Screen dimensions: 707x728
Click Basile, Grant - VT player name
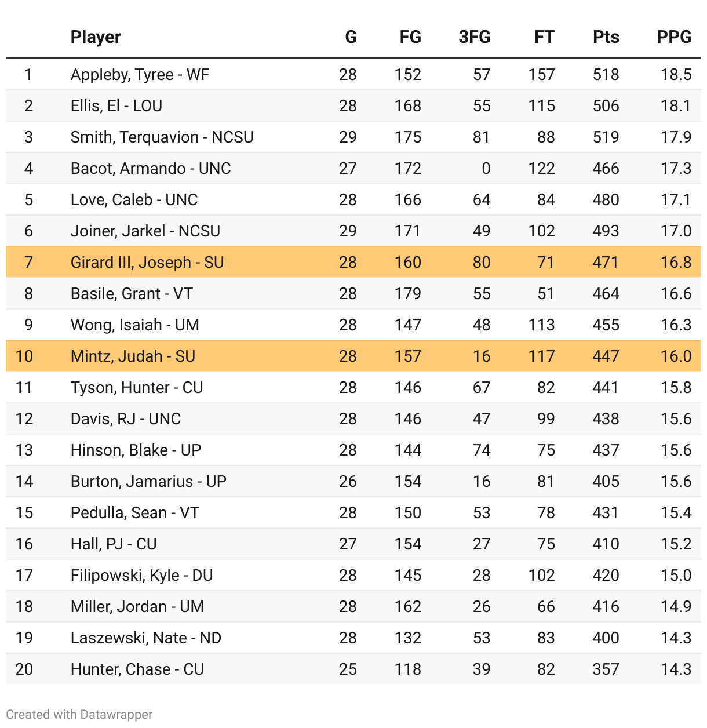click(132, 294)
